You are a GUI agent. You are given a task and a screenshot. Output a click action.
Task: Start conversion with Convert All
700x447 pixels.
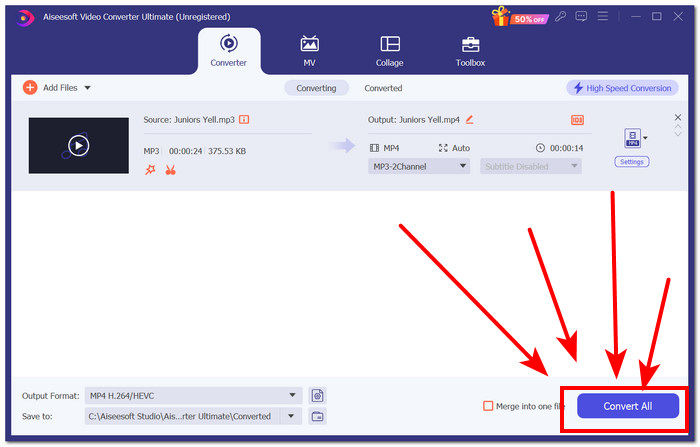tap(628, 406)
